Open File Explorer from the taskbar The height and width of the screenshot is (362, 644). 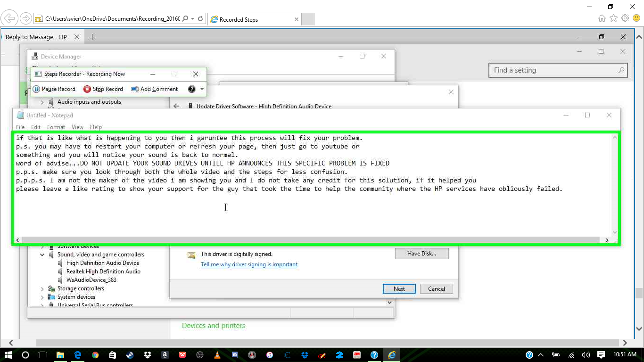[x=60, y=355]
